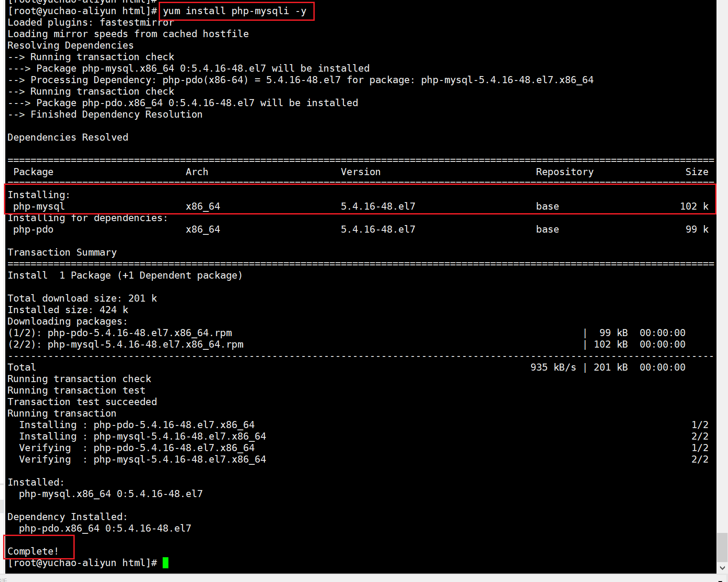Click 'php-mysql' in the Installing table row
The width and height of the screenshot is (728, 582).
(39, 206)
